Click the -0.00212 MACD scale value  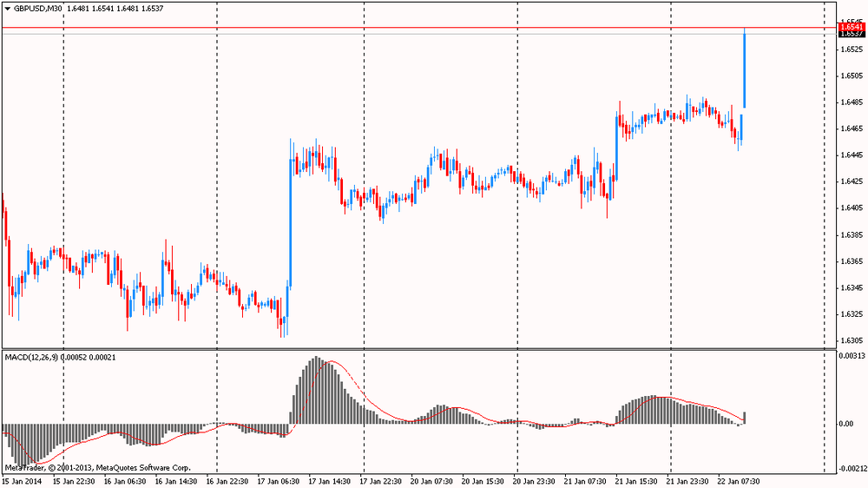pos(852,469)
